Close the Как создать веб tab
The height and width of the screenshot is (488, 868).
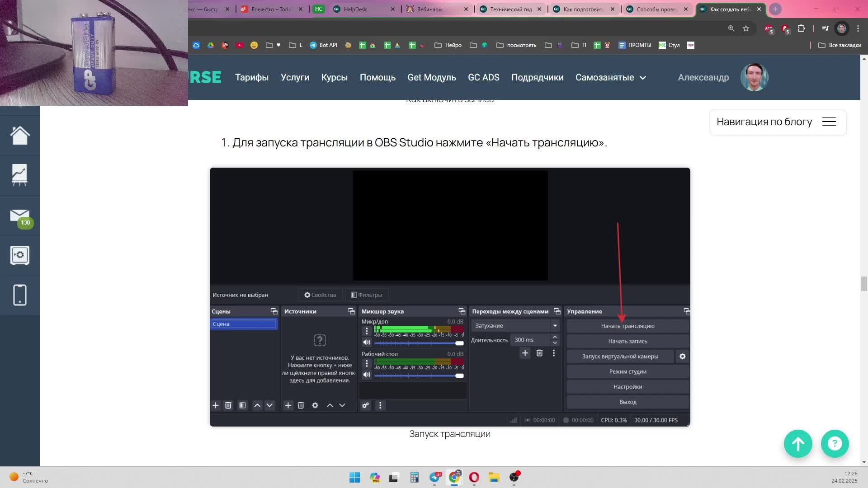759,9
